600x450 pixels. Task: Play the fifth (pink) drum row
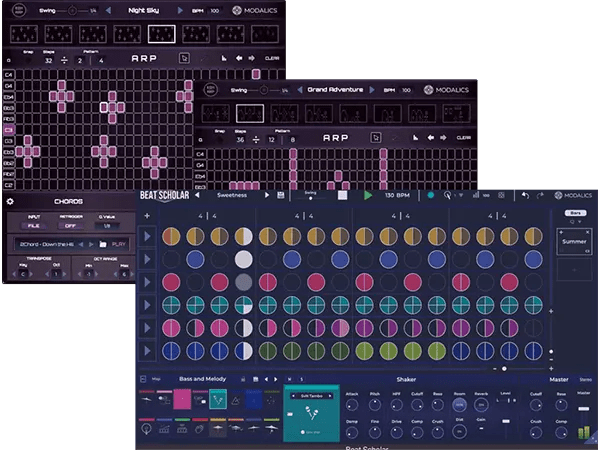147,328
